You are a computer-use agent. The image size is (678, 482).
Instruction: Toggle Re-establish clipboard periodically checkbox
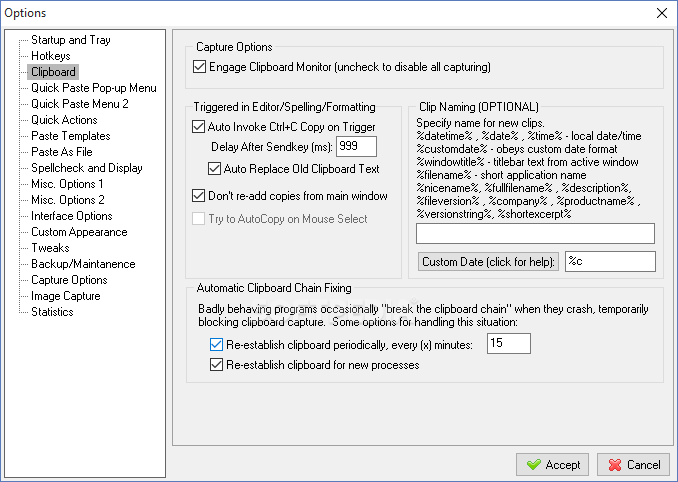[217, 344]
